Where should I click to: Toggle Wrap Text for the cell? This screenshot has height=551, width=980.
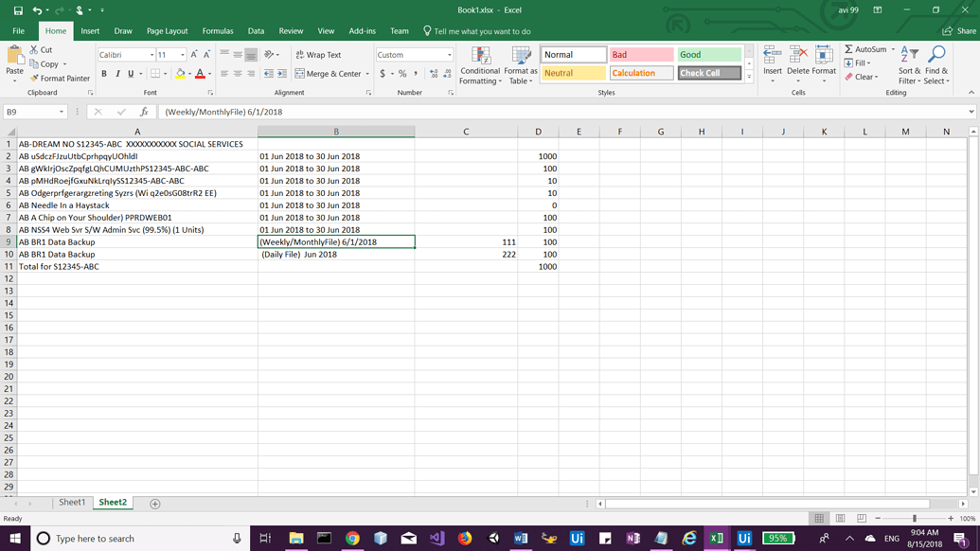coord(318,55)
